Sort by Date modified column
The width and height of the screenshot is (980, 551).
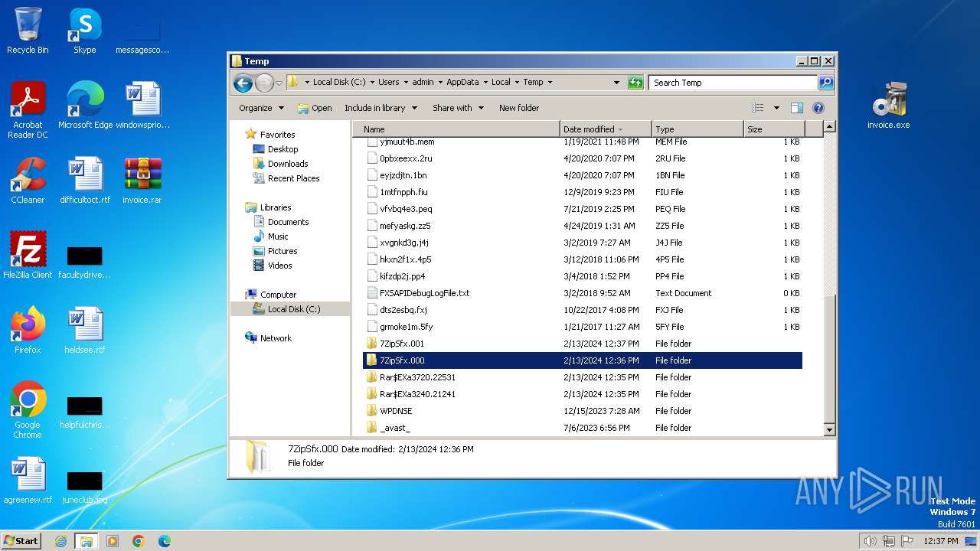[606, 129]
